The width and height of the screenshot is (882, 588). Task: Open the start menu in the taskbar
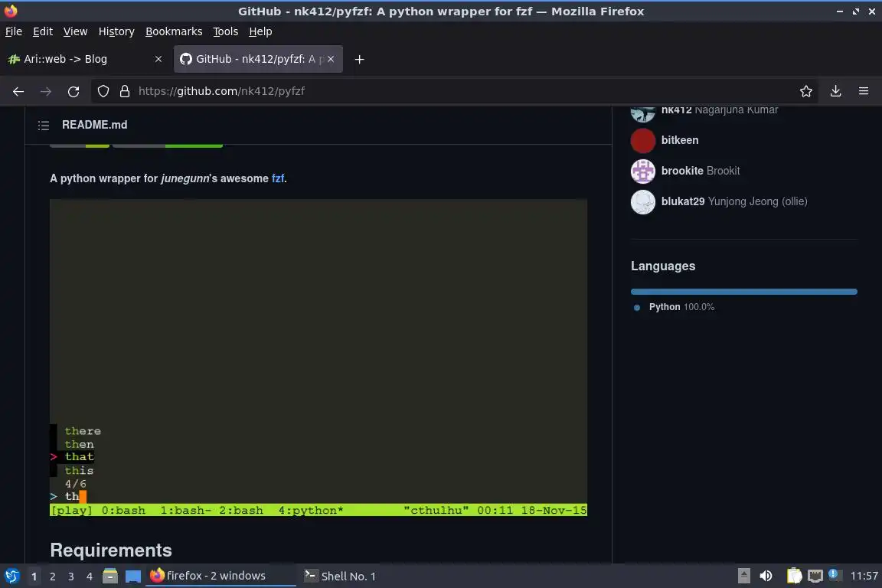pos(11,577)
